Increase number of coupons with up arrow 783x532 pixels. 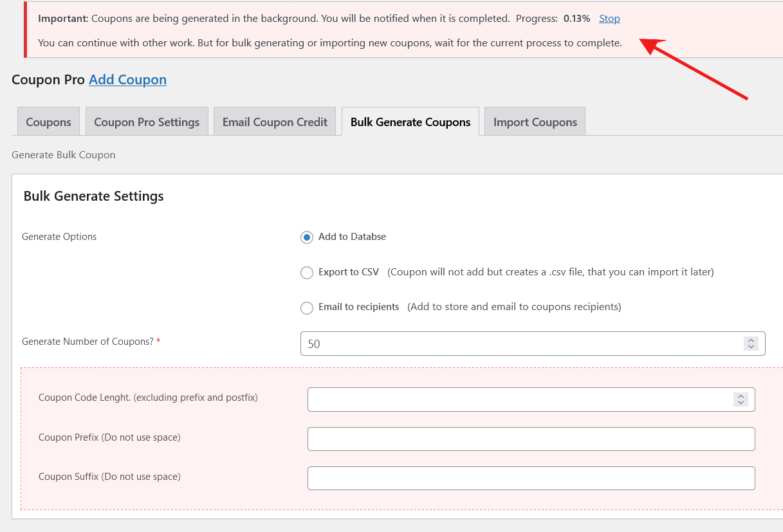(751, 340)
